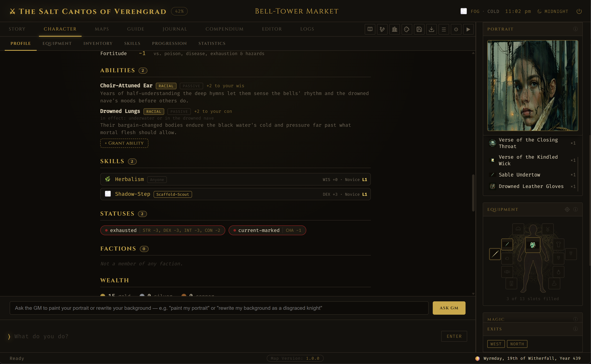This screenshot has height=364, width=591.
Task: Click the floppy disk save icon
Action: pos(419,29)
